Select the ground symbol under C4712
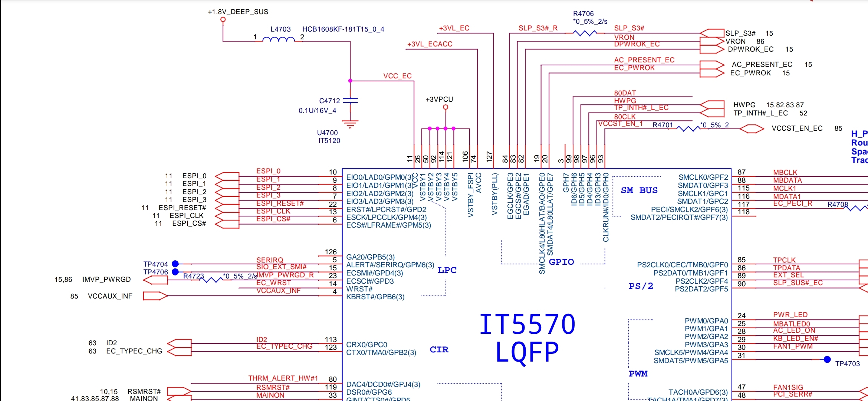Image resolution: width=868 pixels, height=401 pixels. 350,124
